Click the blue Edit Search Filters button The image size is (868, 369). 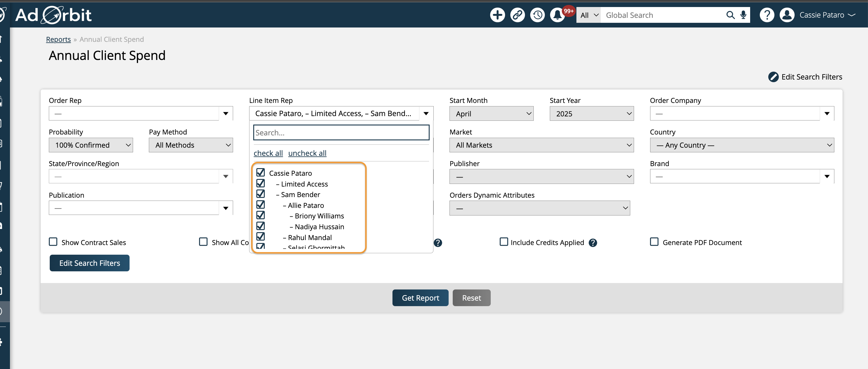click(x=89, y=263)
